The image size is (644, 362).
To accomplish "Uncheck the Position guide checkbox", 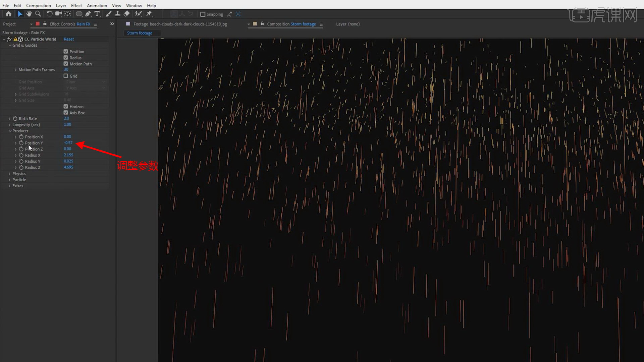I will click(x=66, y=52).
